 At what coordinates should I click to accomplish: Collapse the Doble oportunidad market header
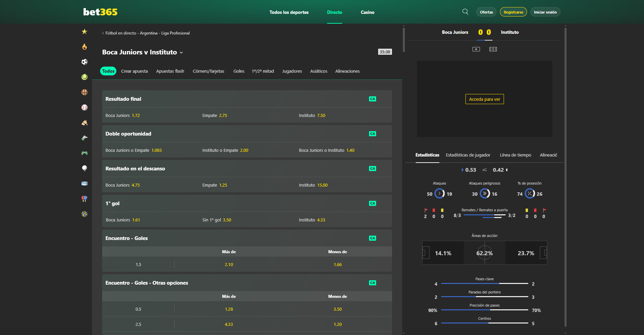247,134
